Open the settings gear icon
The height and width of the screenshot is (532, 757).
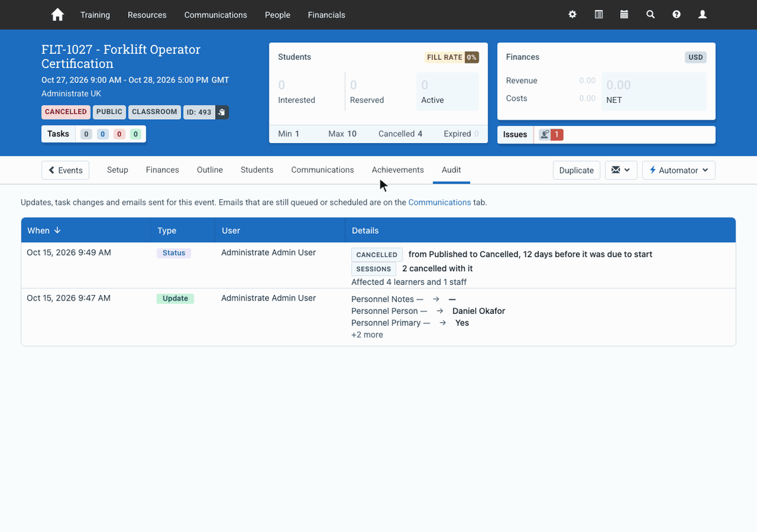point(572,14)
